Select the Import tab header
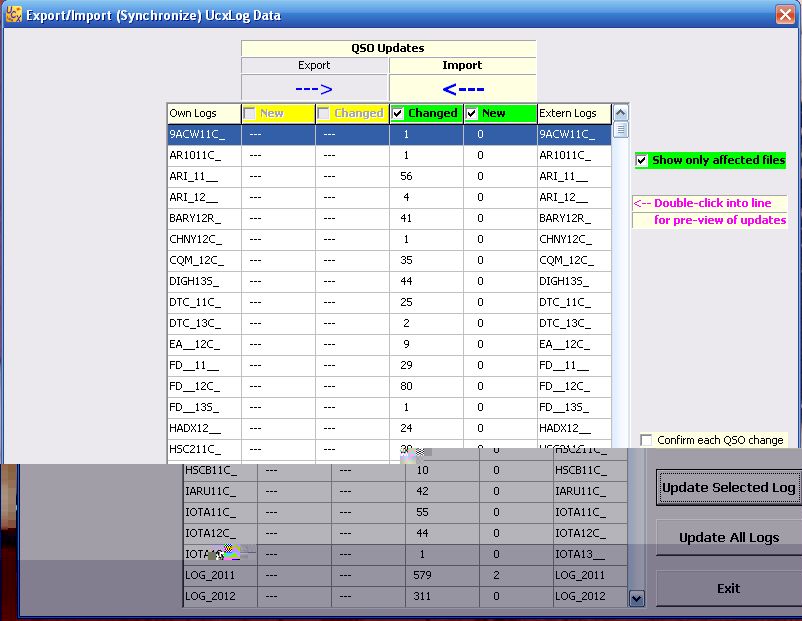The height and width of the screenshot is (621, 802). pos(462,66)
